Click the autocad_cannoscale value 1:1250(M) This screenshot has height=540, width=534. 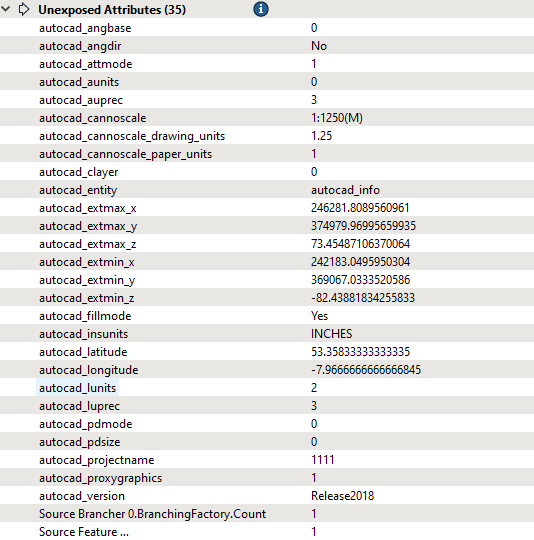(x=336, y=118)
